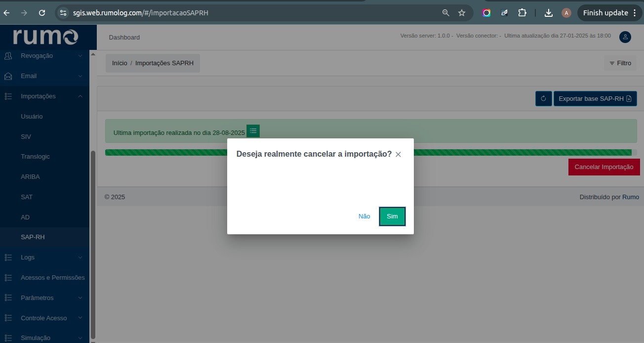Screen dimensions: 644x343
Task: Click Não to keep the import
Action: click(x=364, y=216)
